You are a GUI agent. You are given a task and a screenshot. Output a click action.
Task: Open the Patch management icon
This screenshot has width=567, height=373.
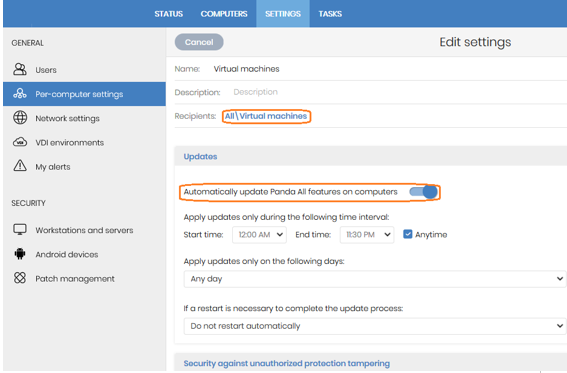click(20, 278)
